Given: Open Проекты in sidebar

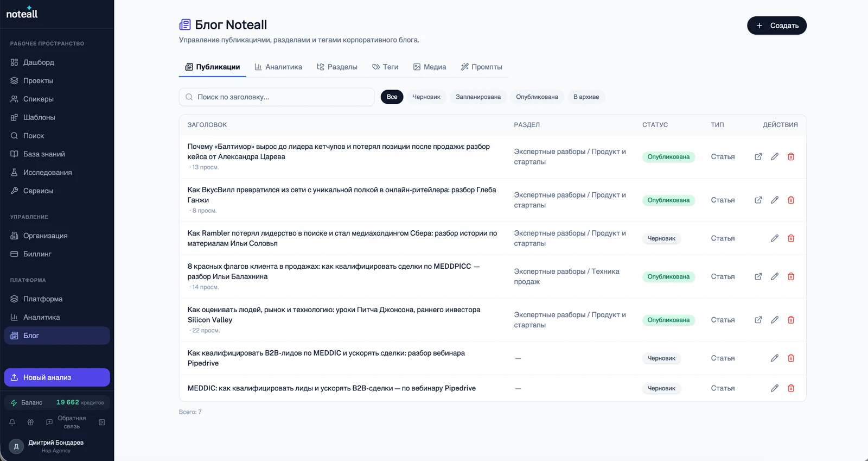Looking at the screenshot, I should pyautogui.click(x=57, y=81).
